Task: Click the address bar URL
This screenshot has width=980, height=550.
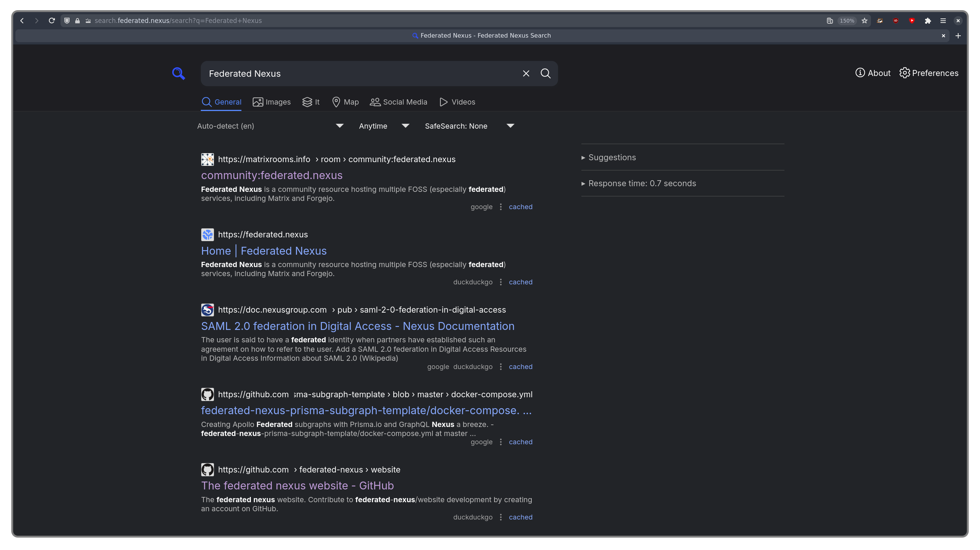Action: pyautogui.click(x=178, y=21)
